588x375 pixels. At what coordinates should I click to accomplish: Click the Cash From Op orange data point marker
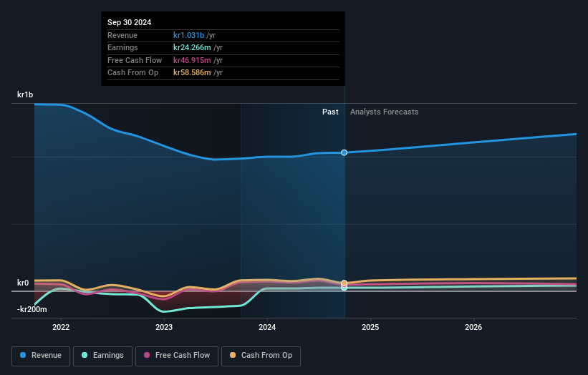344,283
